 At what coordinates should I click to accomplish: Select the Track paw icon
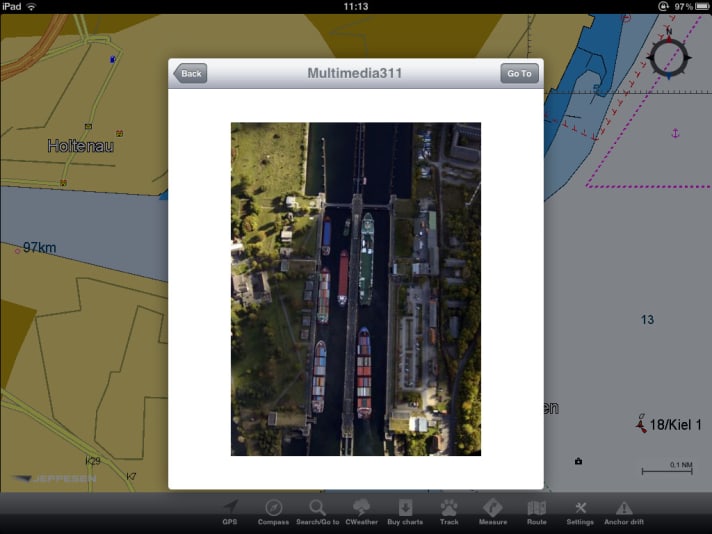(449, 508)
